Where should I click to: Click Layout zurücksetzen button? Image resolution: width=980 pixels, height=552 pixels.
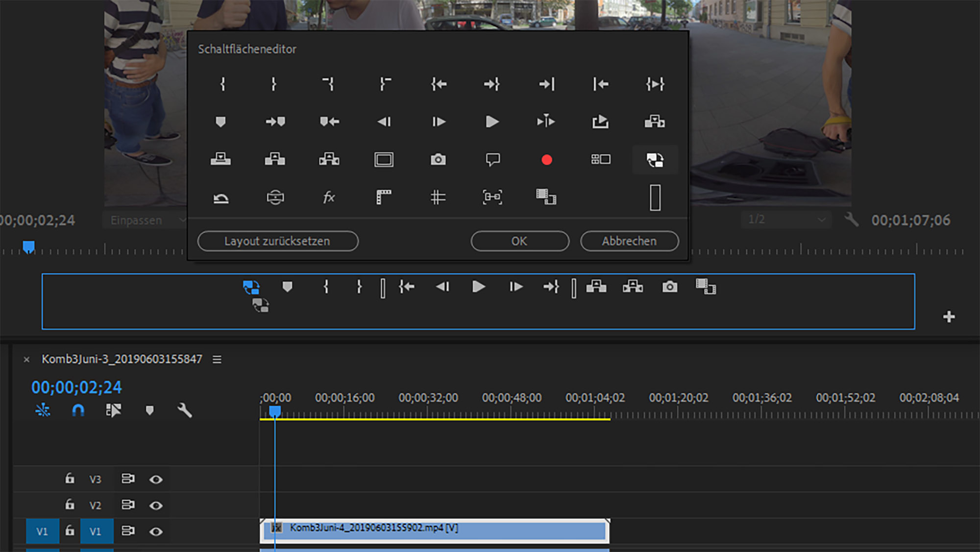[x=278, y=241]
